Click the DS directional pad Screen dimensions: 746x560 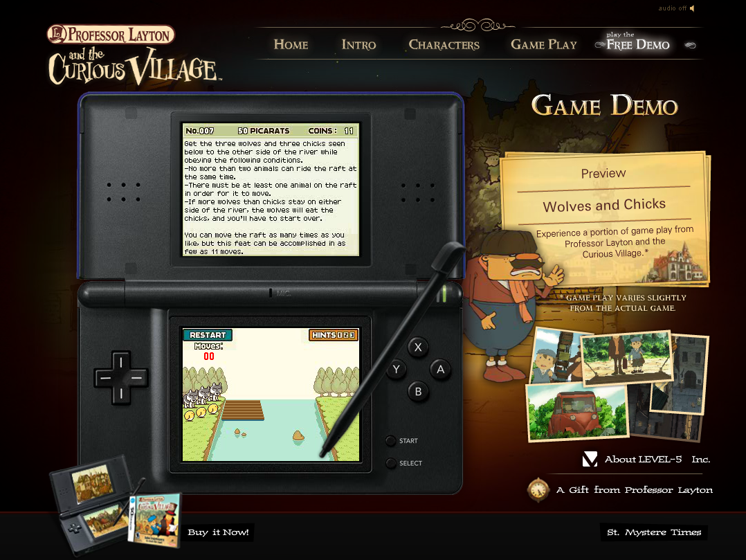(x=121, y=378)
